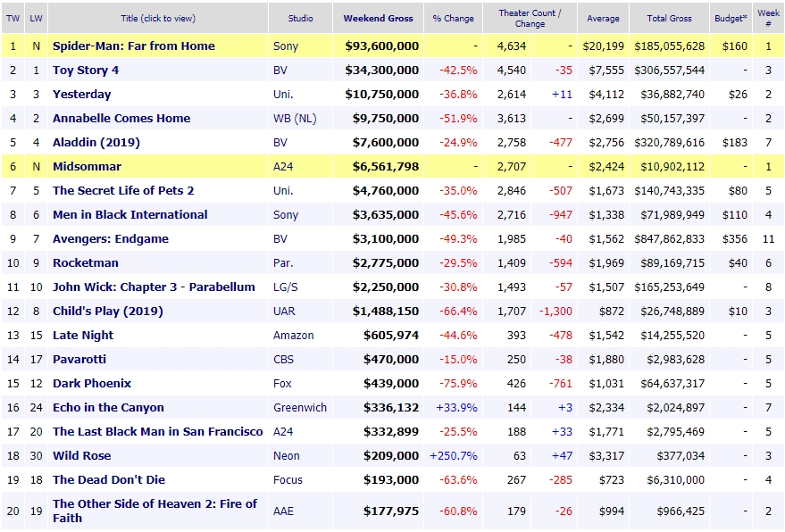Select the UAR studio cell

pos(284,311)
